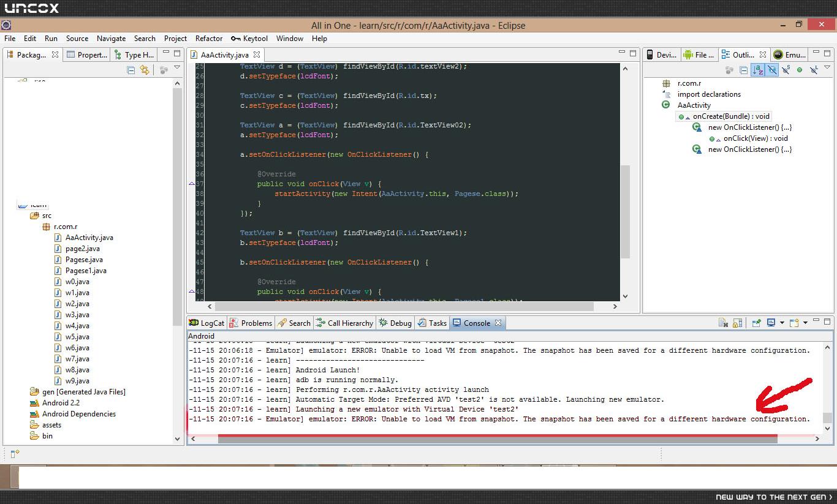The width and height of the screenshot is (837, 504).
Task: Select the AaActivity class in Outline
Action: pos(686,105)
